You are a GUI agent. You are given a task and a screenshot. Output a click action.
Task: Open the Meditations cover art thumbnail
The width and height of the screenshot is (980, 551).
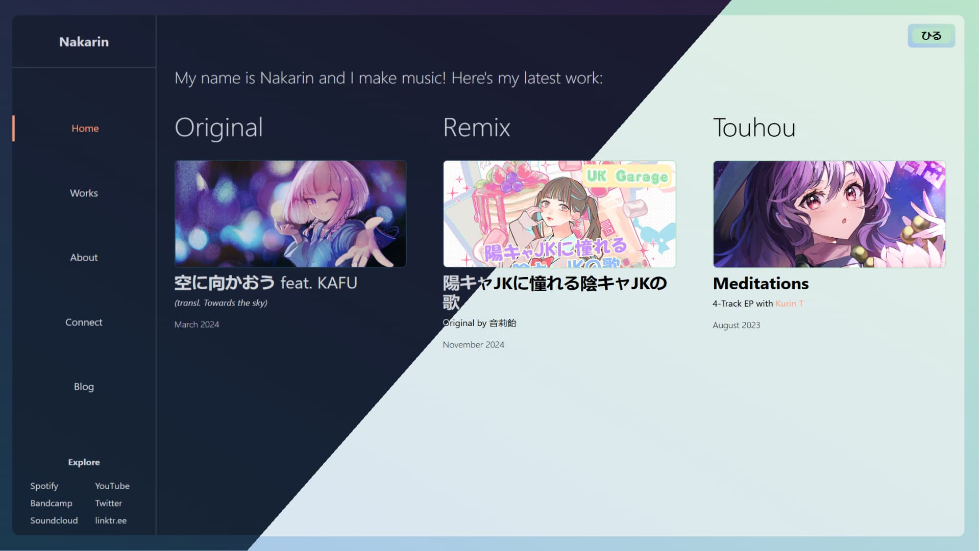point(829,214)
